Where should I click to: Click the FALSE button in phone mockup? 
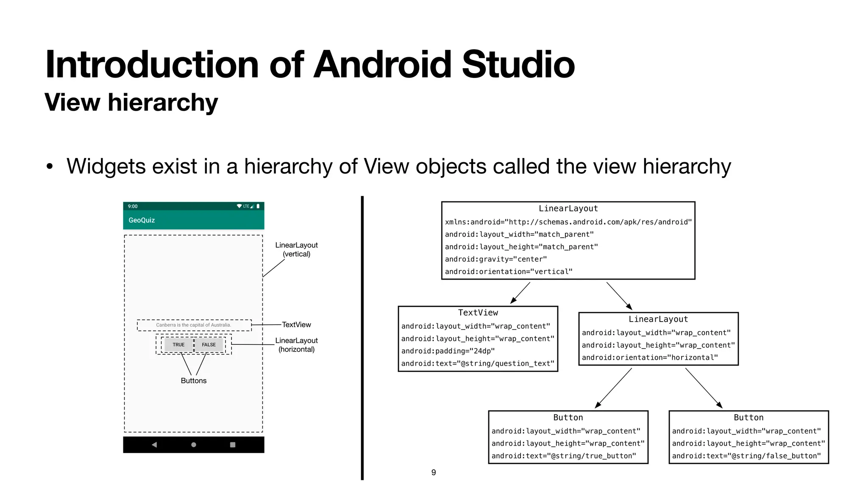[209, 345]
